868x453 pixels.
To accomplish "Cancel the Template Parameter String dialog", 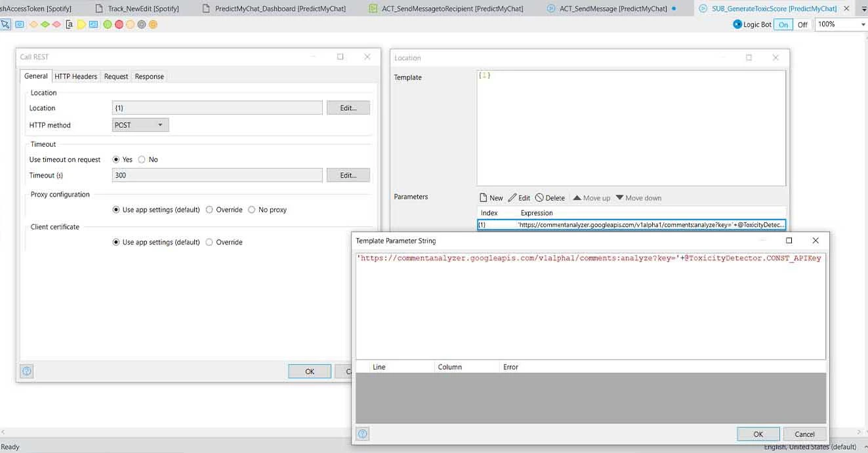I will coord(804,434).
